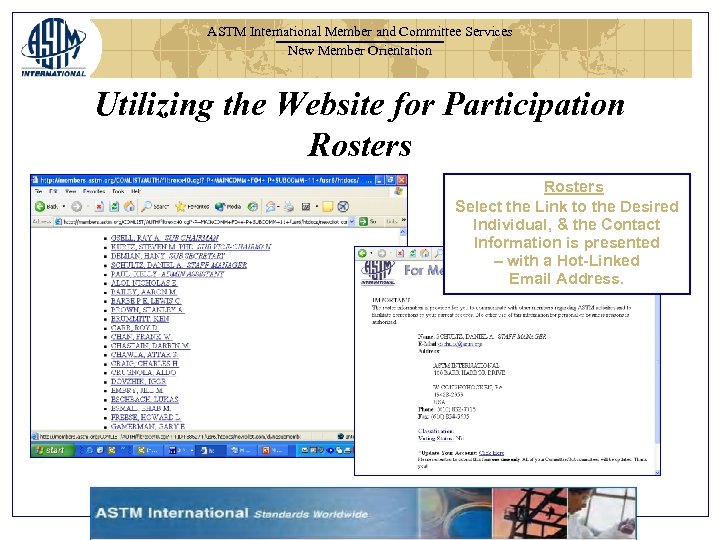The width and height of the screenshot is (720, 540).
Task: Open the Back history dropdown arrow
Action: click(64, 207)
